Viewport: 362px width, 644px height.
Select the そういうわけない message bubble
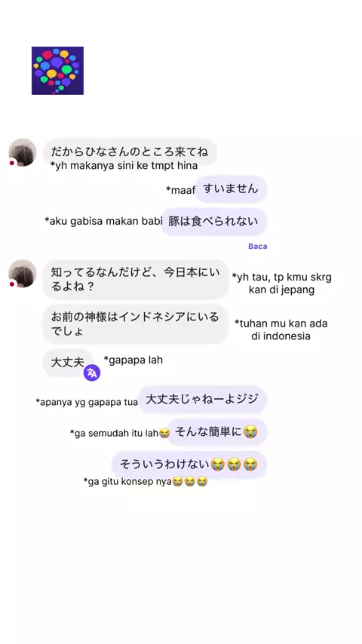[x=189, y=465]
